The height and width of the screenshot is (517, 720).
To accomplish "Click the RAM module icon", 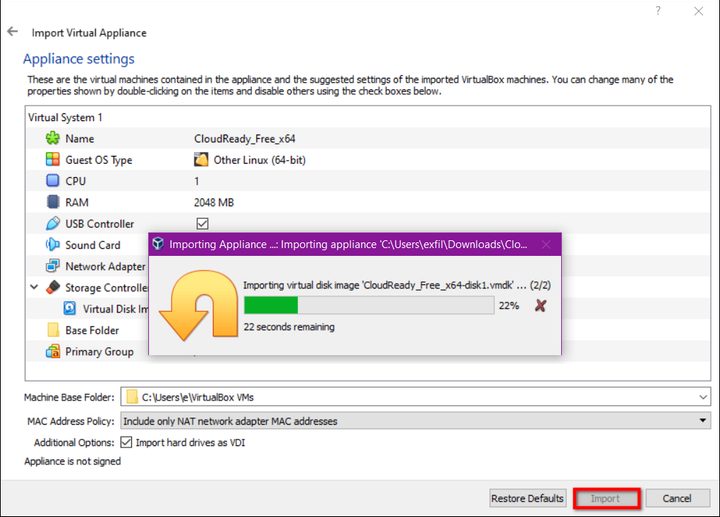I will (x=53, y=202).
